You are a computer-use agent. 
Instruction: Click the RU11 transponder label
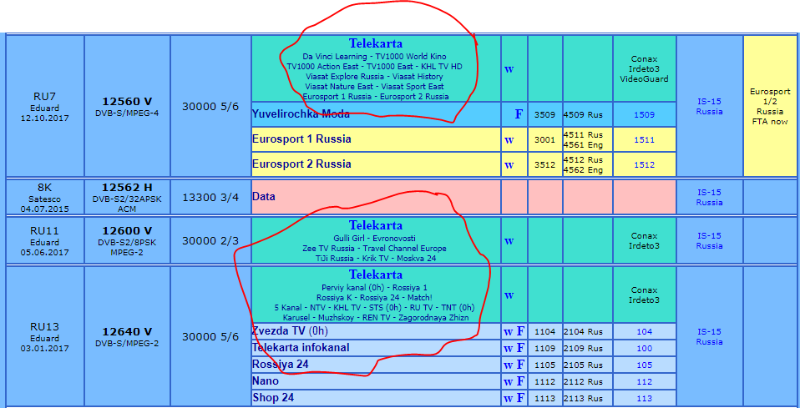coord(45,232)
